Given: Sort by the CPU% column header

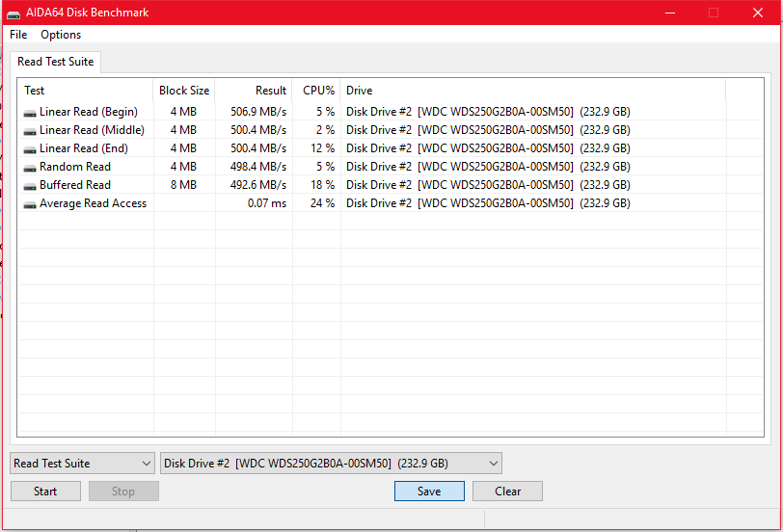Looking at the screenshot, I should [316, 91].
